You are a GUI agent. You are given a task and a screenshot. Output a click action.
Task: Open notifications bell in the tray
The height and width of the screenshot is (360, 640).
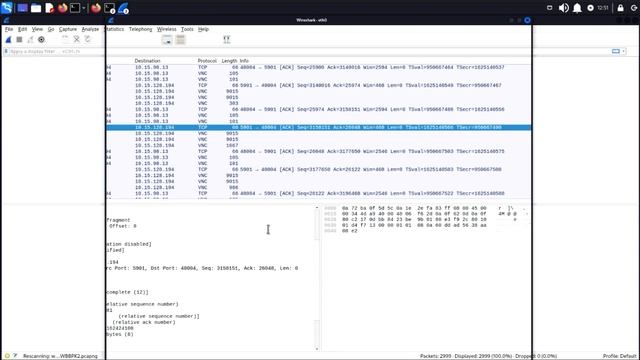[x=577, y=8]
